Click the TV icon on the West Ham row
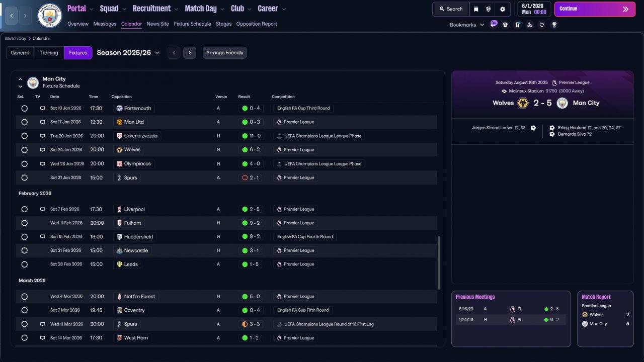The height and width of the screenshot is (362, 644). tap(43, 338)
